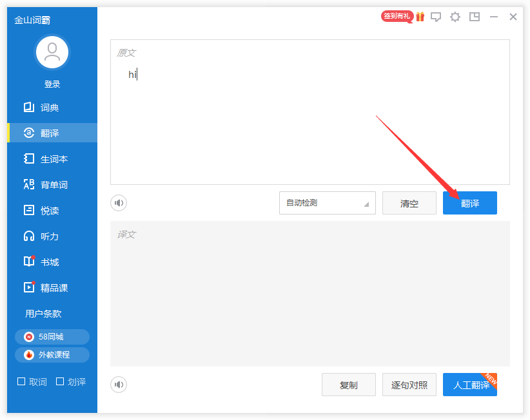Open the 生词本 vocabulary notebook

coord(52,158)
